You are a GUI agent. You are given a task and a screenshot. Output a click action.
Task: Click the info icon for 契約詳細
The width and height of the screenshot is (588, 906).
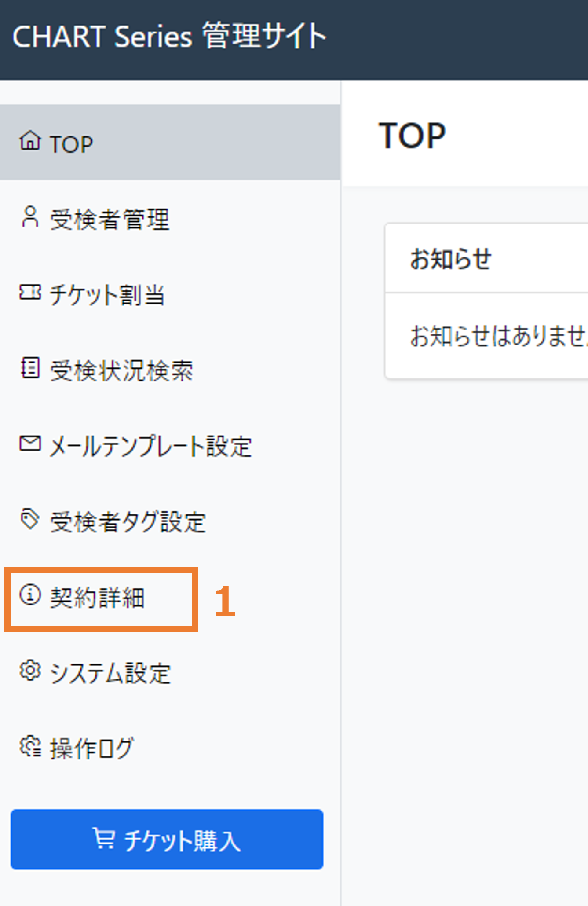[30, 595]
